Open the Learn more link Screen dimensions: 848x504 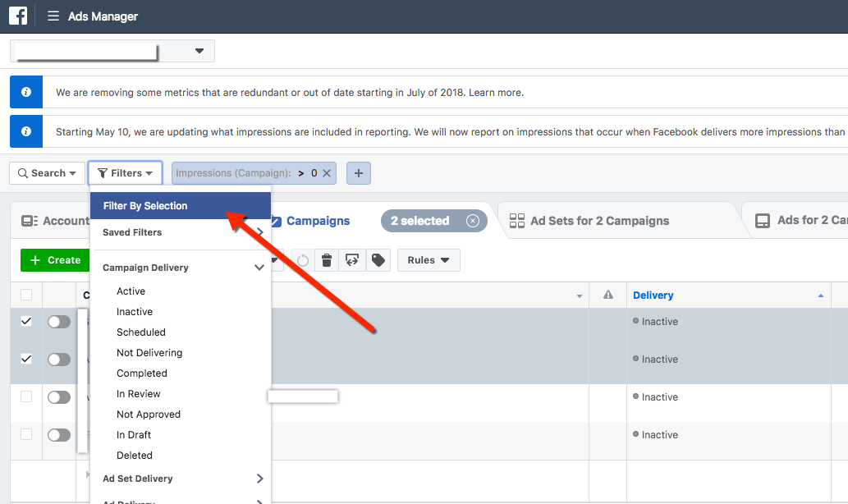tap(496, 93)
